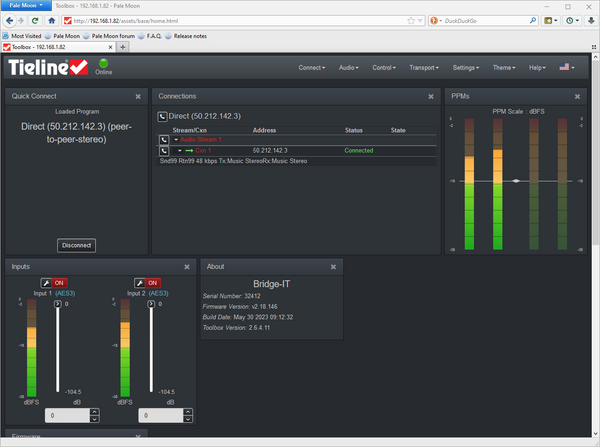The width and height of the screenshot is (600, 447).
Task: Click Input 1 gain value field
Action: click(67, 414)
